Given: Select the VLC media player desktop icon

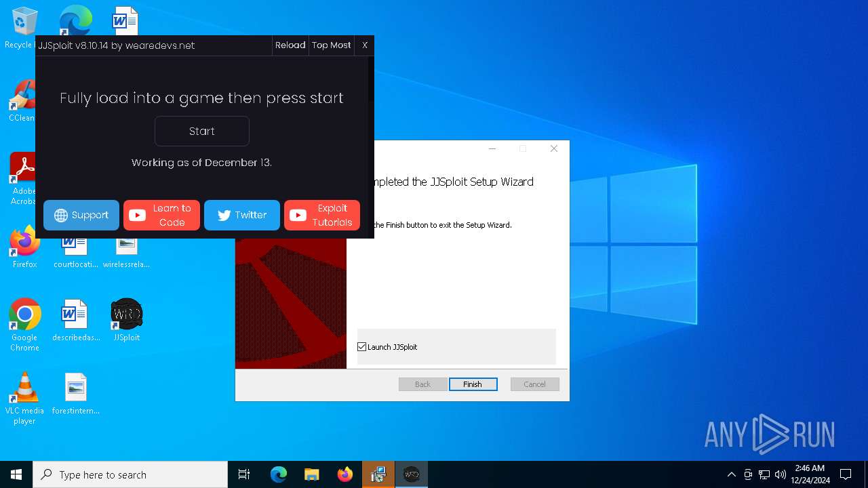Looking at the screenshot, I should pyautogui.click(x=24, y=399).
